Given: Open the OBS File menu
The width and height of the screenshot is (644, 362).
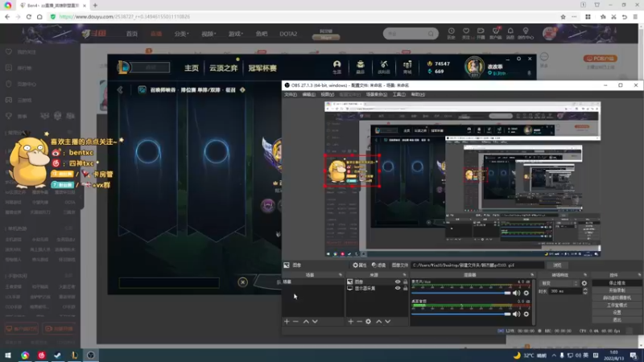Looking at the screenshot, I should 291,94.
